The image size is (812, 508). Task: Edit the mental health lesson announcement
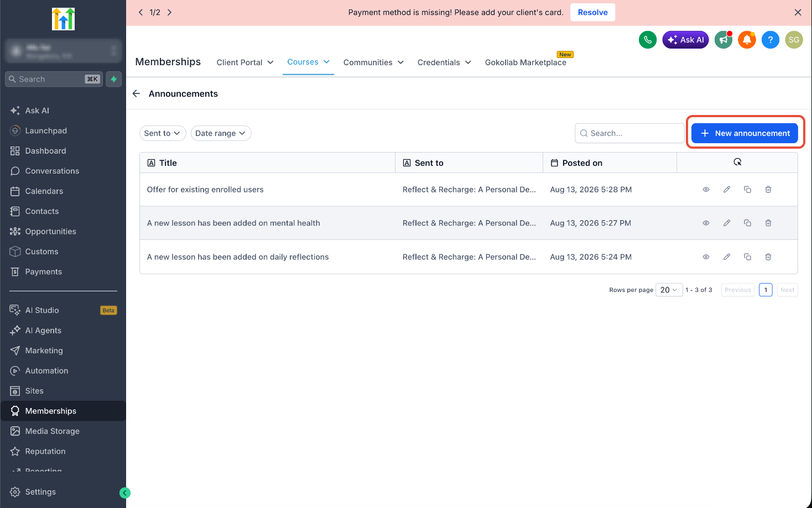(x=727, y=223)
